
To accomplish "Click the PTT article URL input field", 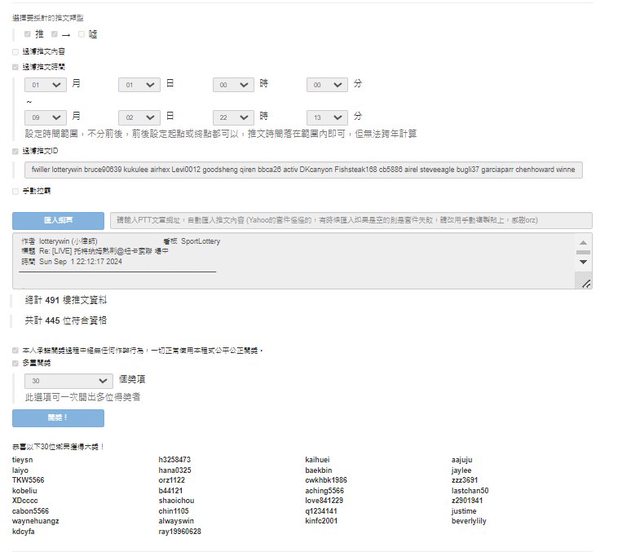I will [351, 220].
